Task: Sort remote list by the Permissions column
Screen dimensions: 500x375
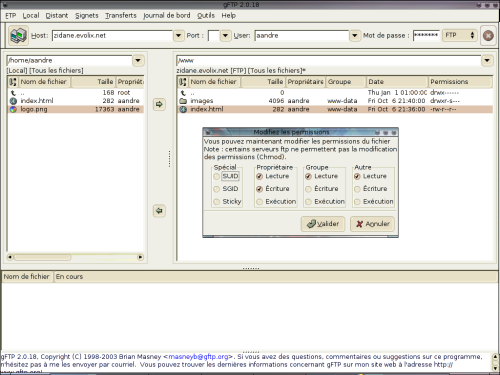Action: coord(460,82)
